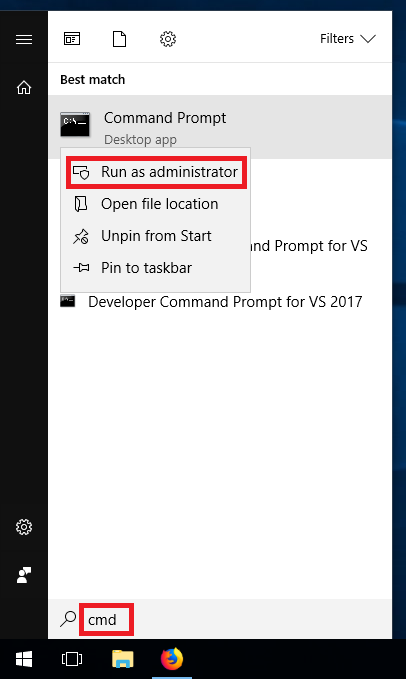Open the Command Prompt best match result
This screenshot has width=406, height=679.
click(220, 127)
